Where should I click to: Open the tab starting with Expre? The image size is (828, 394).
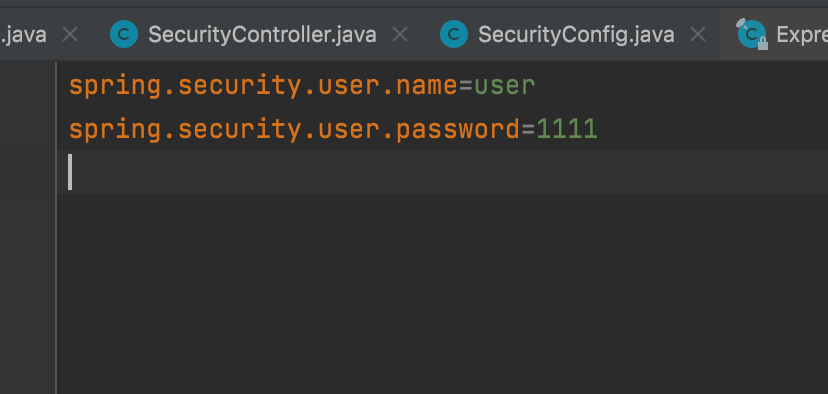pos(802,35)
